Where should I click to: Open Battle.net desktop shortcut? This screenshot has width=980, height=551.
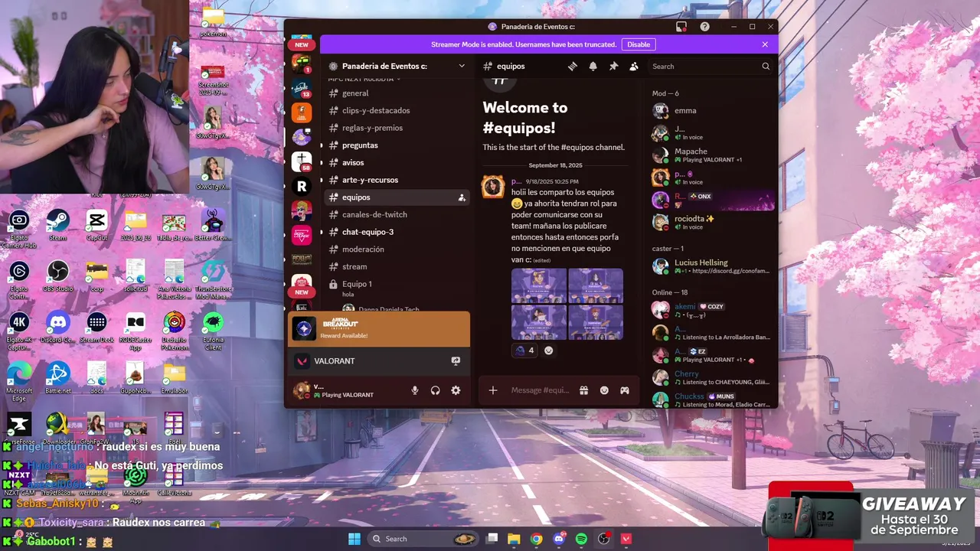[x=57, y=378]
